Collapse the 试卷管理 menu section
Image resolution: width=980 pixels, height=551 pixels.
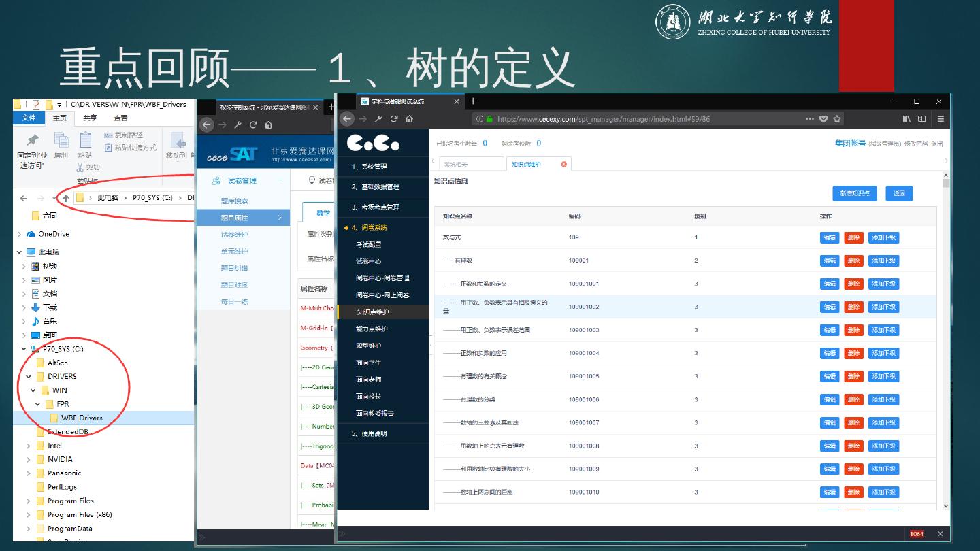[x=279, y=180]
